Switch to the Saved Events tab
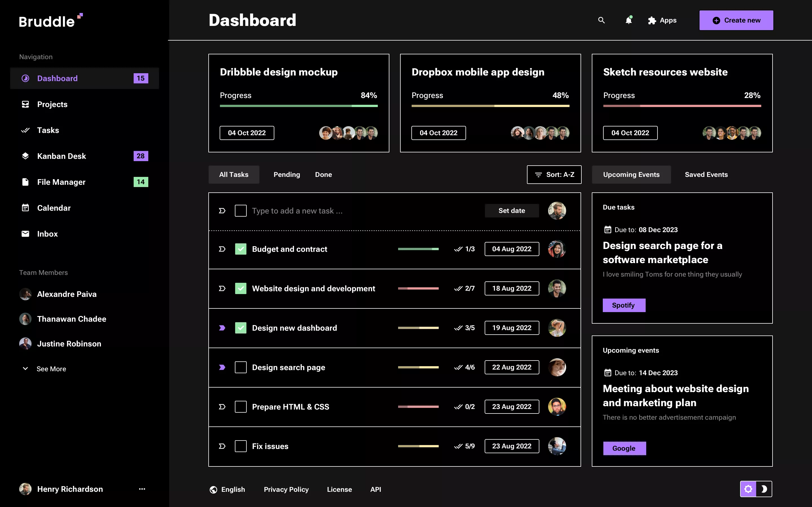 pos(706,174)
